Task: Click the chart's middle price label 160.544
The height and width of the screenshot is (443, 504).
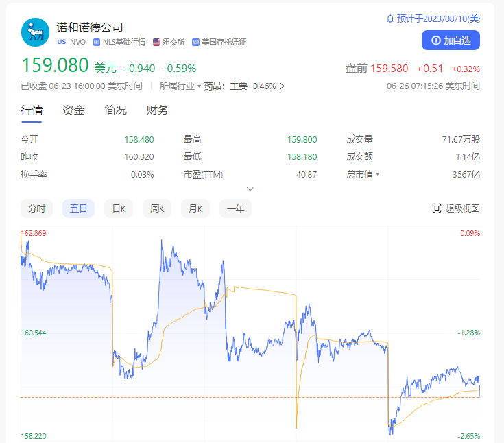Action: click(x=34, y=333)
